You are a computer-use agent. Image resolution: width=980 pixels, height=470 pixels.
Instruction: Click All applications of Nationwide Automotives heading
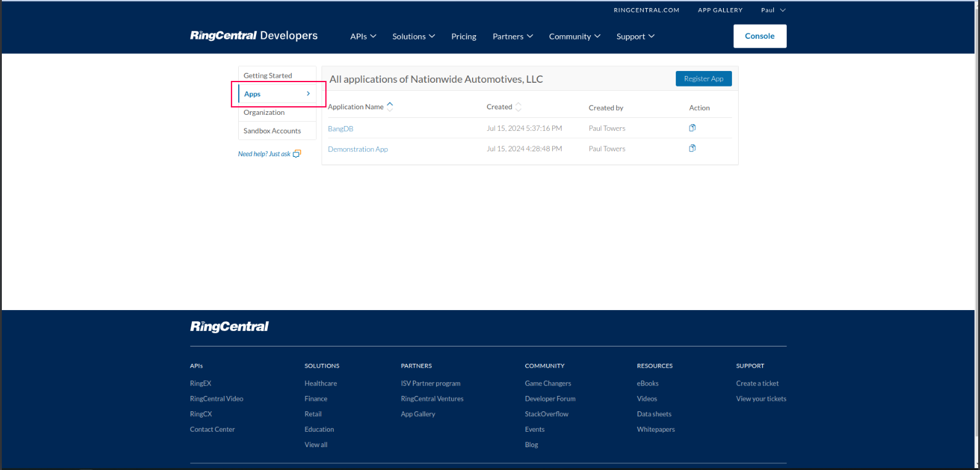tap(436, 79)
